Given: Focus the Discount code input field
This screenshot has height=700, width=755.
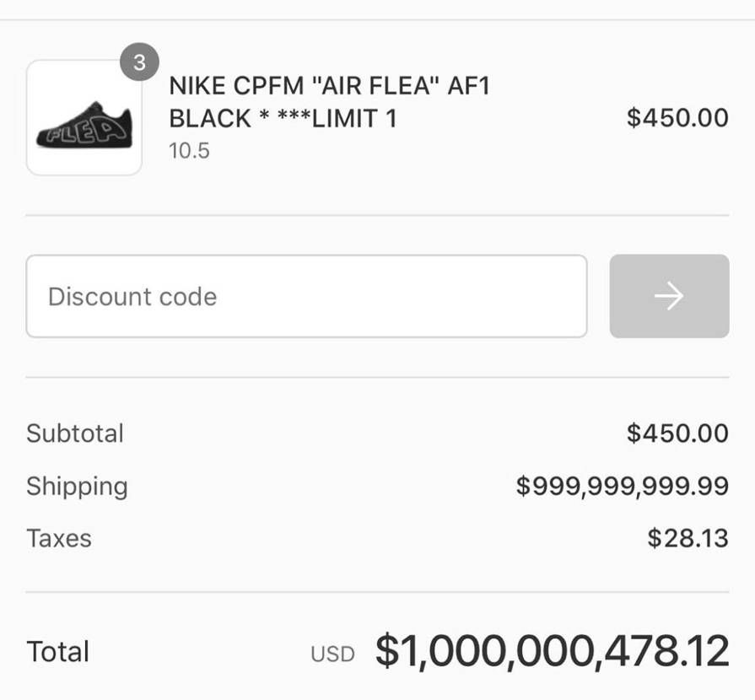Looking at the screenshot, I should pyautogui.click(x=306, y=296).
